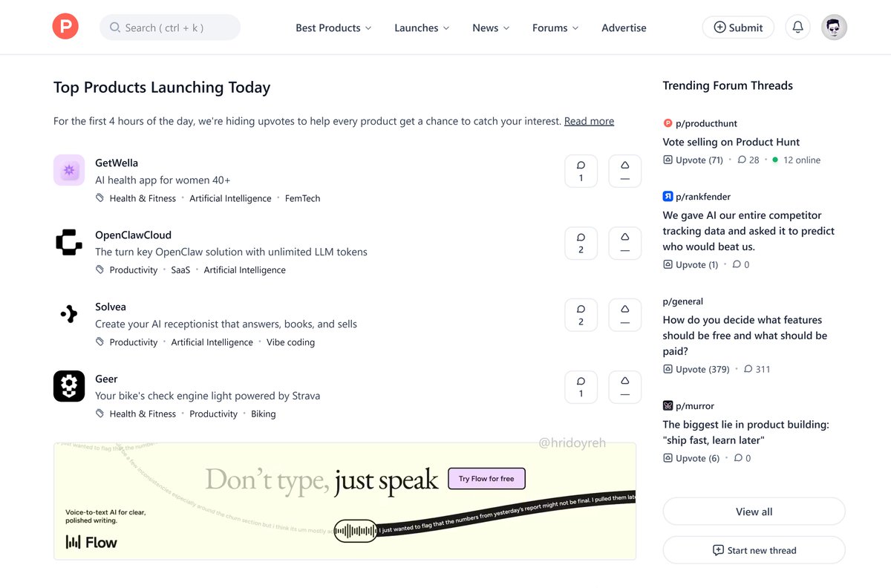Select the Productivity tag on Geer
This screenshot has width=891, height=588.
click(x=214, y=414)
